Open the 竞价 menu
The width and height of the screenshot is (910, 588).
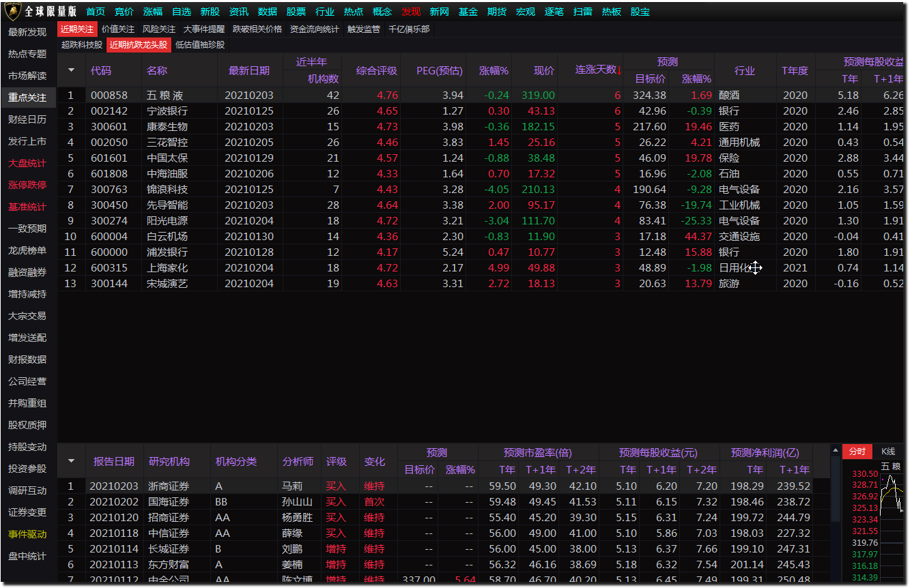coord(124,12)
